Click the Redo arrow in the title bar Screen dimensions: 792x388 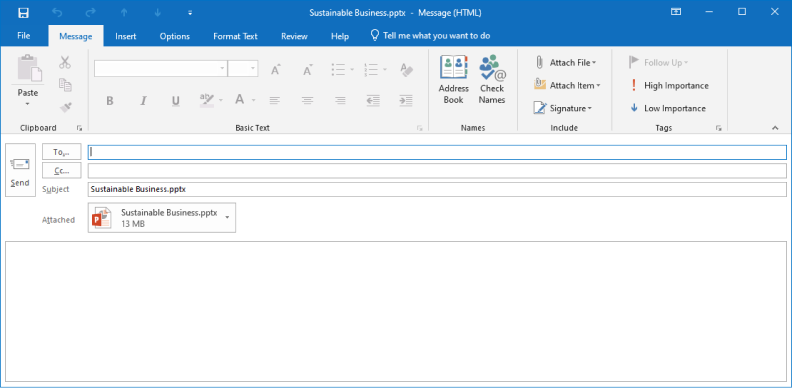tap(90, 12)
